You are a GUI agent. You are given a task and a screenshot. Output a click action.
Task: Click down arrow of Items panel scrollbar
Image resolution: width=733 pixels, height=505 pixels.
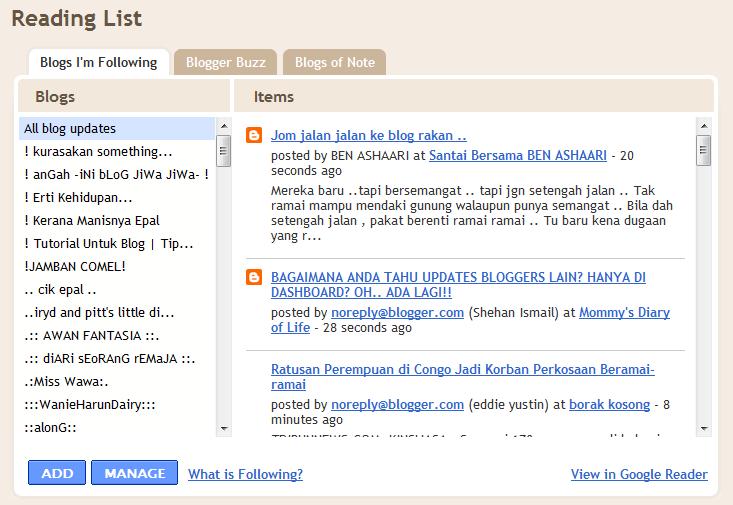pos(704,429)
